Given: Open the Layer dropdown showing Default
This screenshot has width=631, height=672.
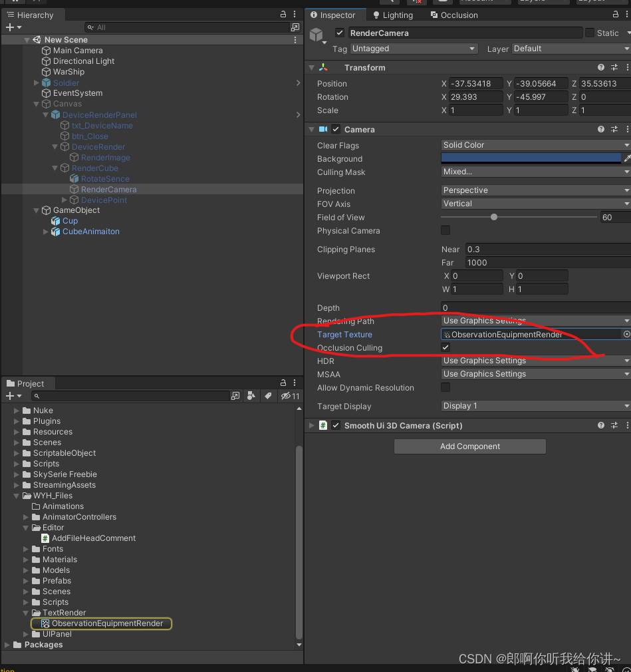Looking at the screenshot, I should coord(571,49).
